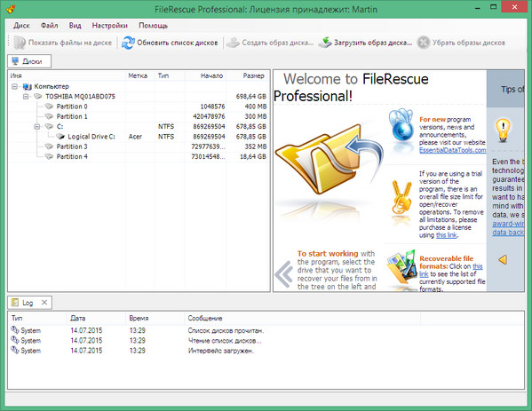Close the Log tab with its X

(44, 302)
